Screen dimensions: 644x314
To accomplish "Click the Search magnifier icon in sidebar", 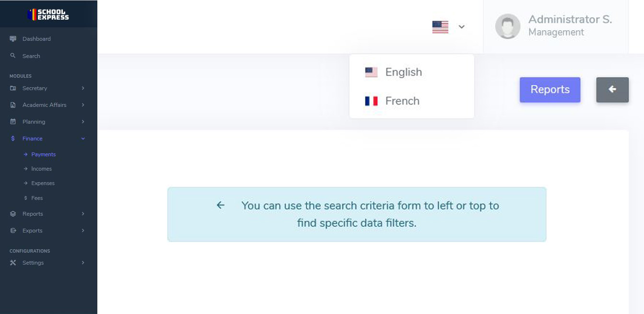I will point(13,56).
